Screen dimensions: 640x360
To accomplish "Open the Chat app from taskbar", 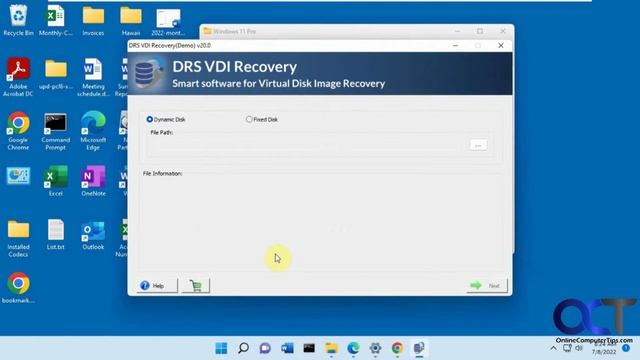I will tap(265, 348).
